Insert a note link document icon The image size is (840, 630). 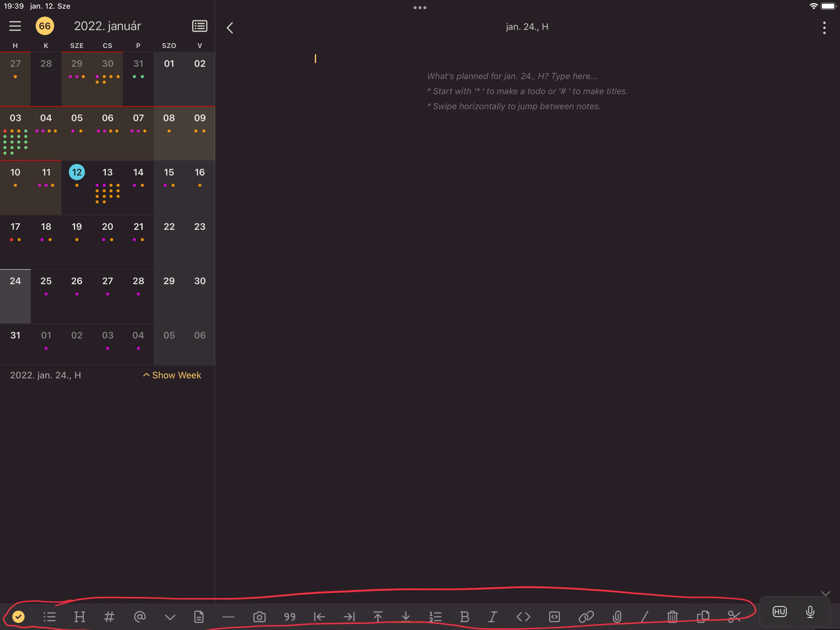tap(199, 616)
